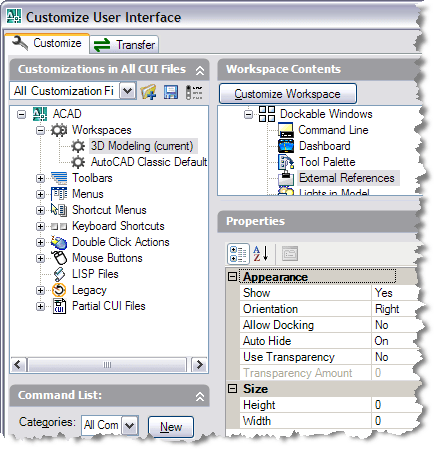Click the Toolbars node icon
Image resolution: width=434 pixels, height=449 pixels.
[59, 178]
